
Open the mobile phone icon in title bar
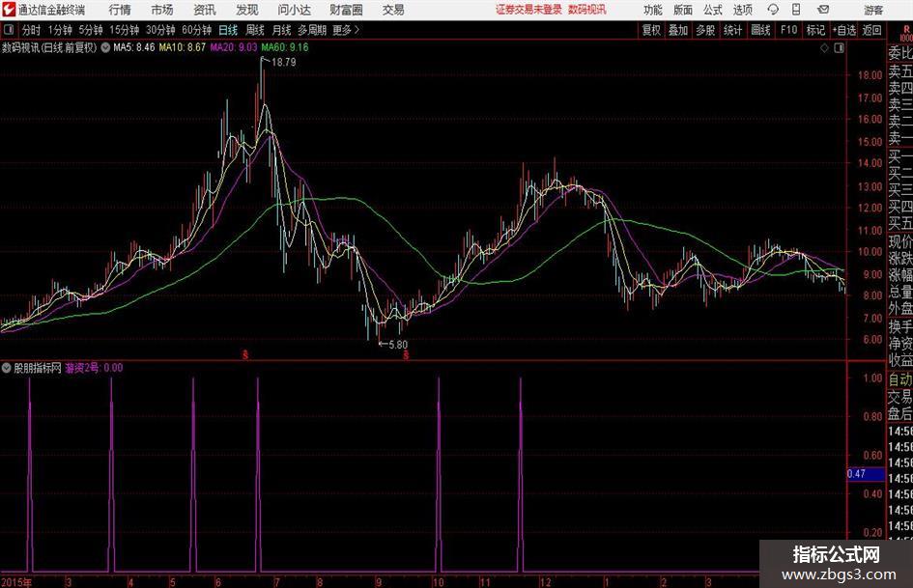pyautogui.click(x=796, y=10)
